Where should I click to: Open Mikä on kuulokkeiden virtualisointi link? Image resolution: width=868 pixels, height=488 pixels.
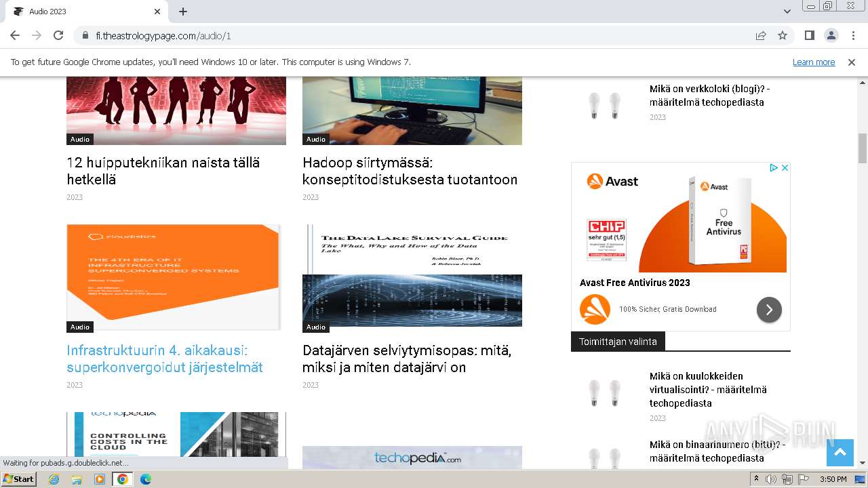coord(708,390)
